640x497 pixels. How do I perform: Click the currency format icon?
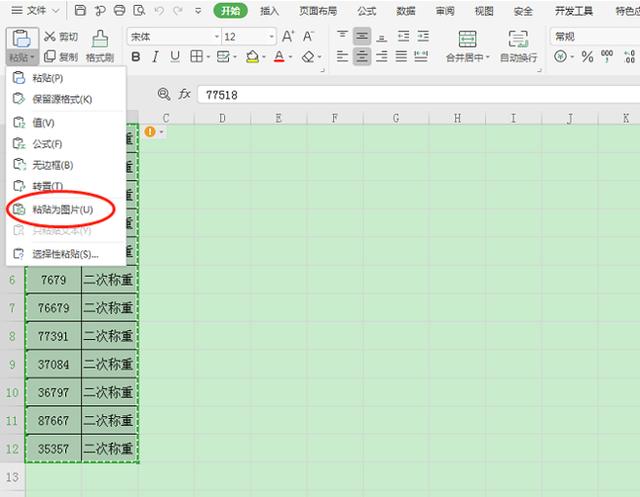[x=560, y=56]
